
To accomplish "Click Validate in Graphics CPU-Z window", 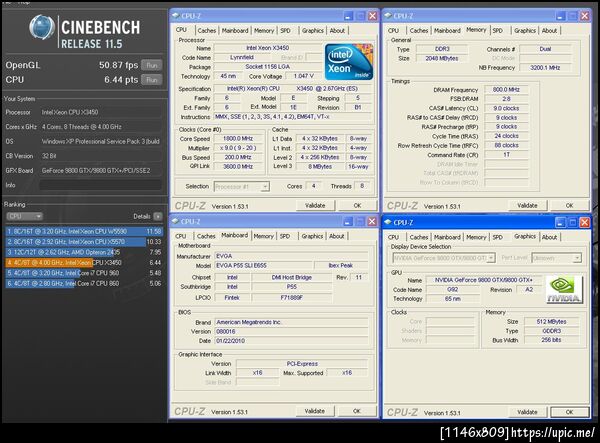I will click(x=527, y=412).
